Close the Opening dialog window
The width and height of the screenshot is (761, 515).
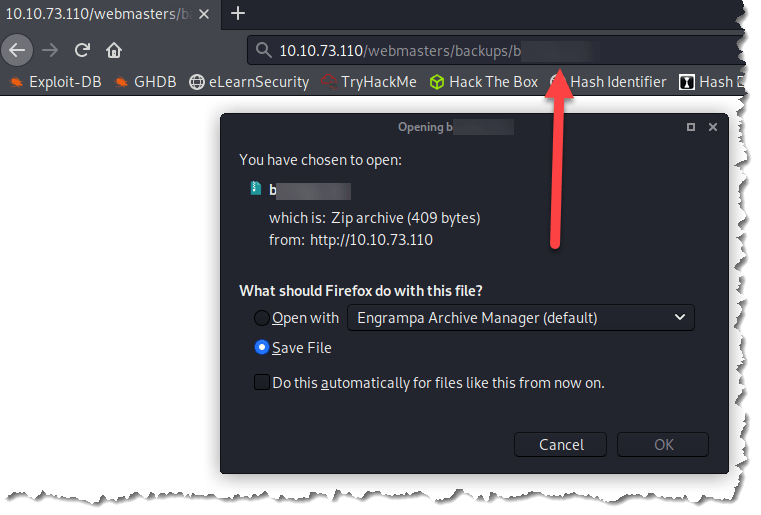(x=713, y=127)
